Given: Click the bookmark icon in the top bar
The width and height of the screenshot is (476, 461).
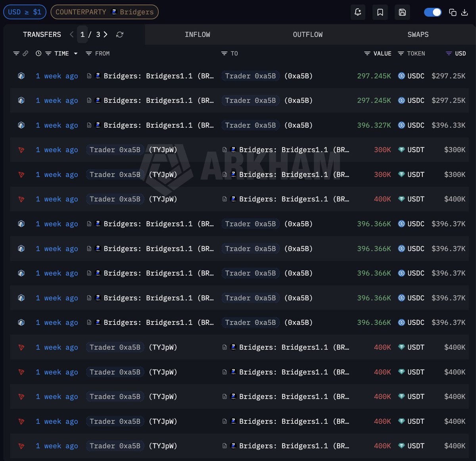Looking at the screenshot, I should 380,12.
